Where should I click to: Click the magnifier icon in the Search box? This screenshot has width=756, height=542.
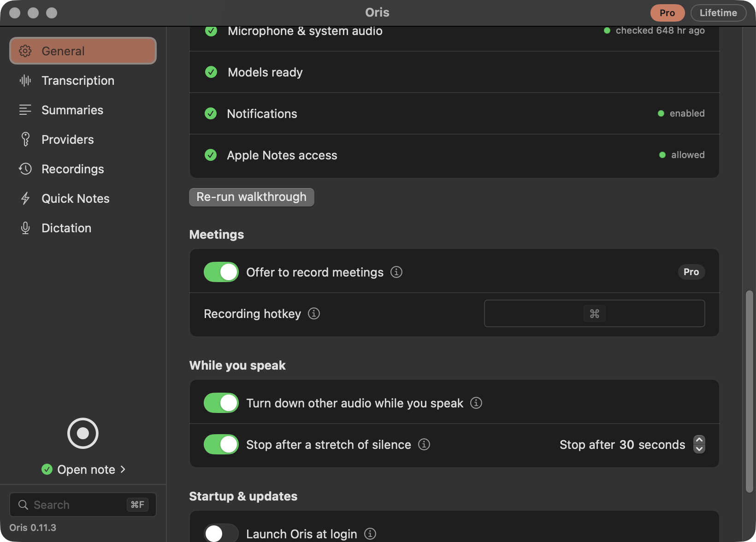tap(23, 505)
